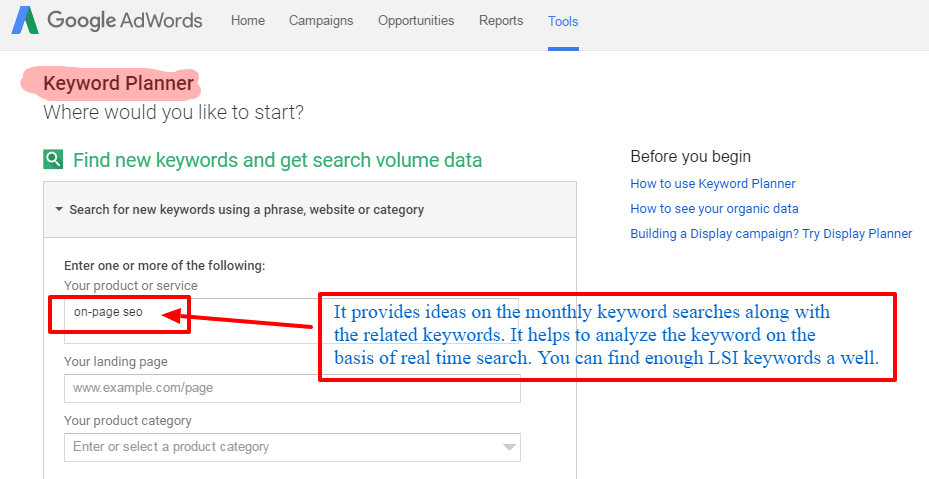This screenshot has width=929, height=479.
Task: Switch to the Opportunities tab
Action: click(416, 21)
